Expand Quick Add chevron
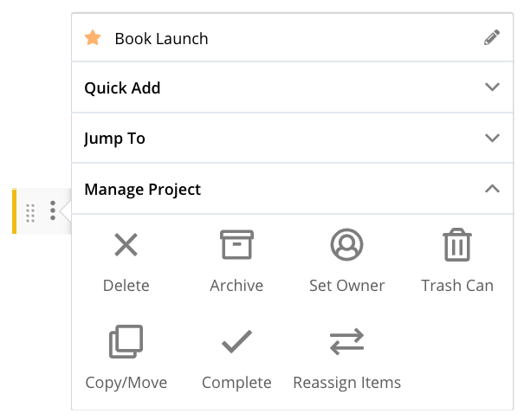 tap(492, 87)
